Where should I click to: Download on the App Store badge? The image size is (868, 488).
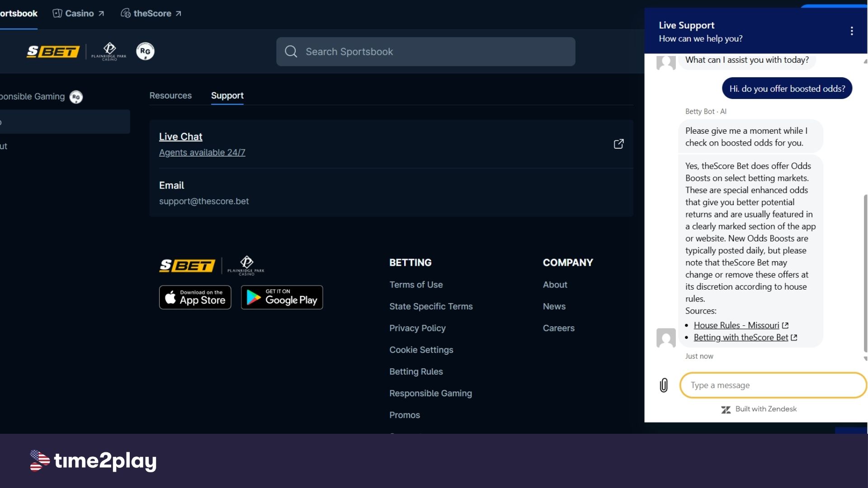click(x=195, y=297)
